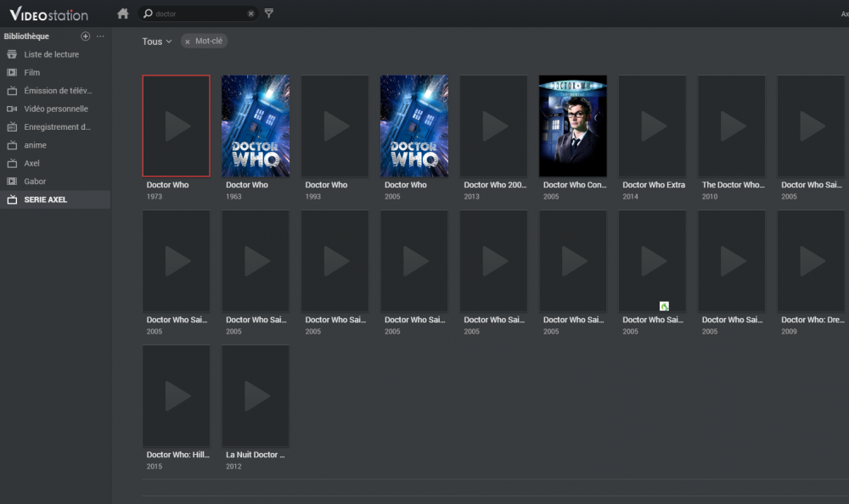
Task: Clear the search field with X icon
Action: click(251, 14)
